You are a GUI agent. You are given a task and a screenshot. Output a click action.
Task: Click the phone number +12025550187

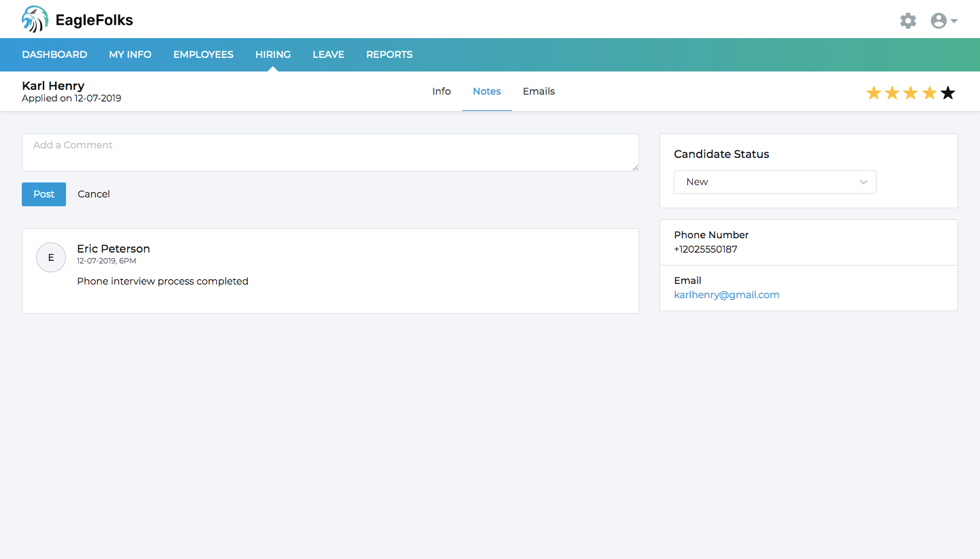(706, 249)
